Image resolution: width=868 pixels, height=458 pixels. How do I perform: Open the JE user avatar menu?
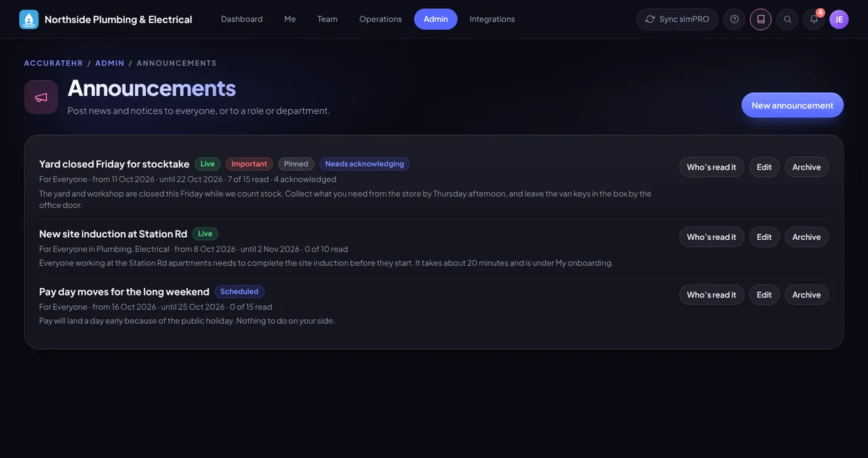pos(839,20)
